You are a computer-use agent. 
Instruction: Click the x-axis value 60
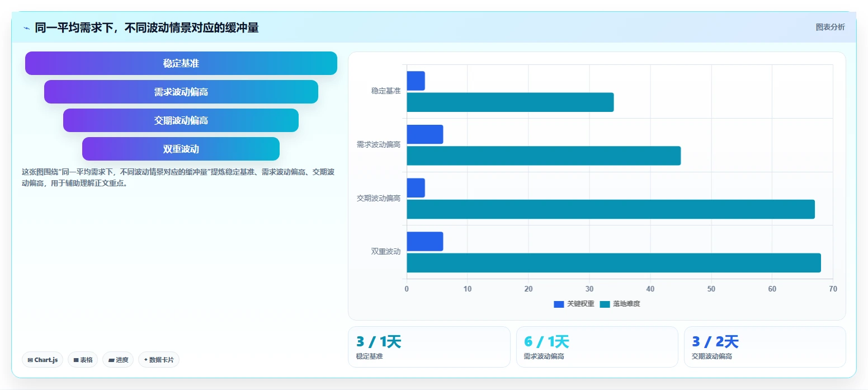pyautogui.click(x=772, y=289)
